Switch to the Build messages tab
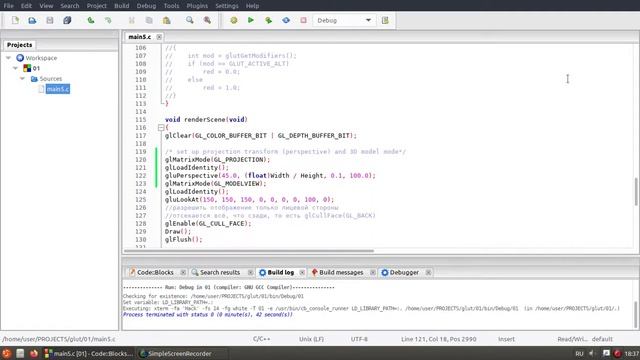 (x=341, y=272)
